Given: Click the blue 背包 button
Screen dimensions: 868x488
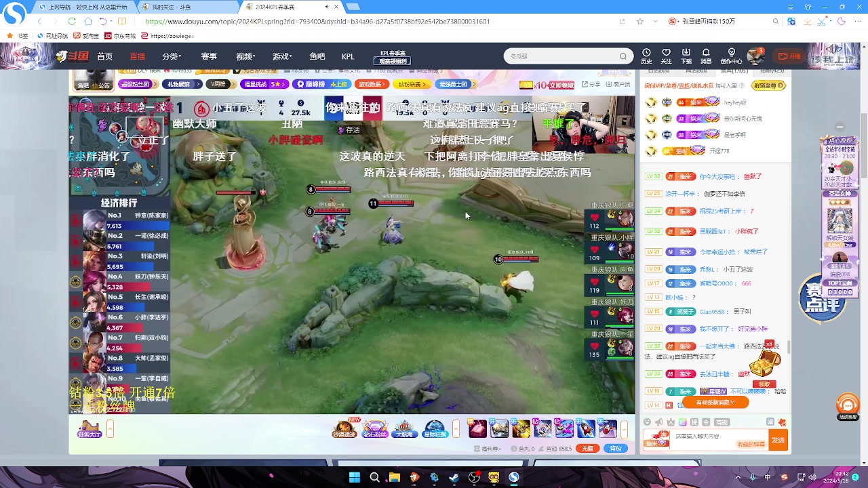Looking at the screenshot, I should point(616,449).
